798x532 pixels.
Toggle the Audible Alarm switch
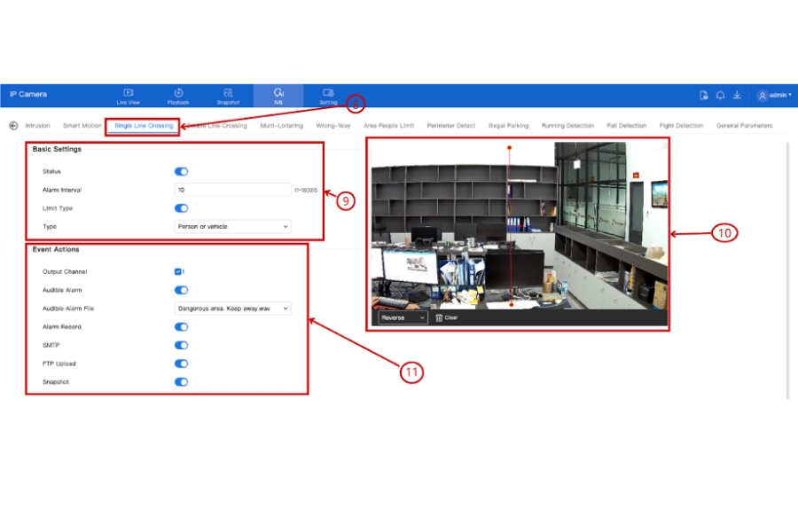click(x=181, y=290)
